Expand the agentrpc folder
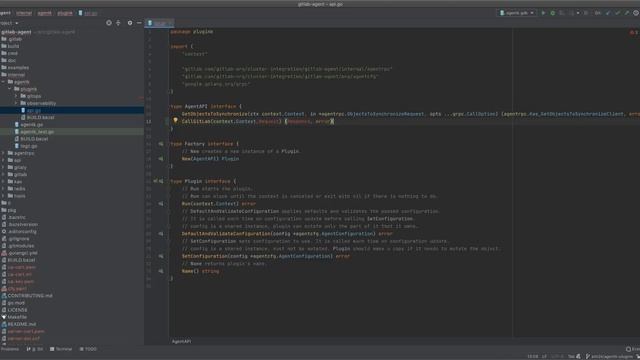The height and width of the screenshot is (360, 640). [x=4, y=153]
